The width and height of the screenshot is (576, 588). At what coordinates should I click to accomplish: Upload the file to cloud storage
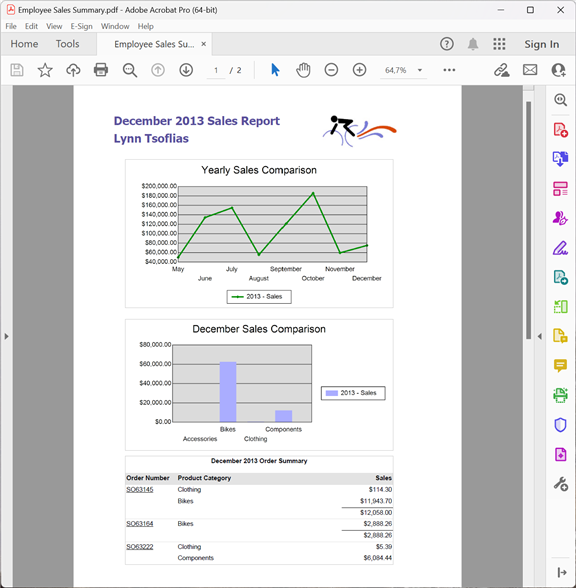pyautogui.click(x=73, y=70)
